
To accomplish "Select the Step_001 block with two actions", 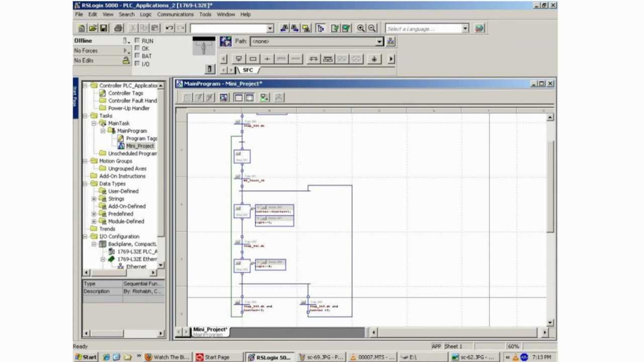I will pos(242,211).
